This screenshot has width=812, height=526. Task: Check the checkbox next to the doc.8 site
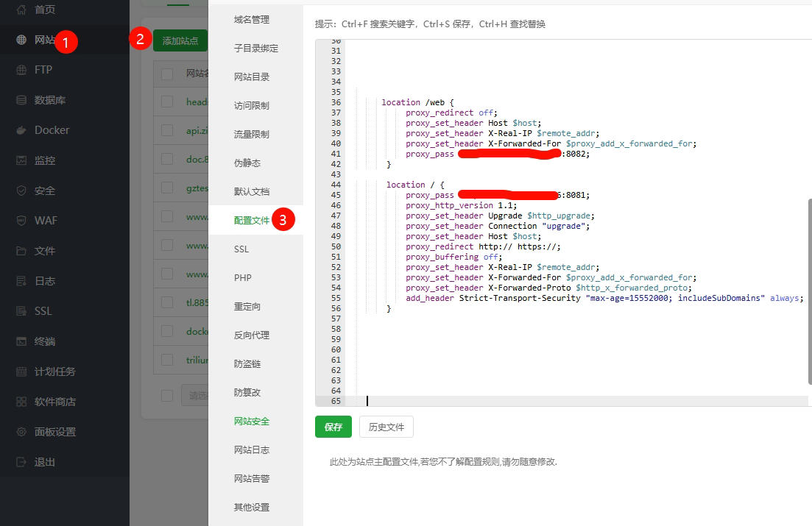pyautogui.click(x=166, y=157)
